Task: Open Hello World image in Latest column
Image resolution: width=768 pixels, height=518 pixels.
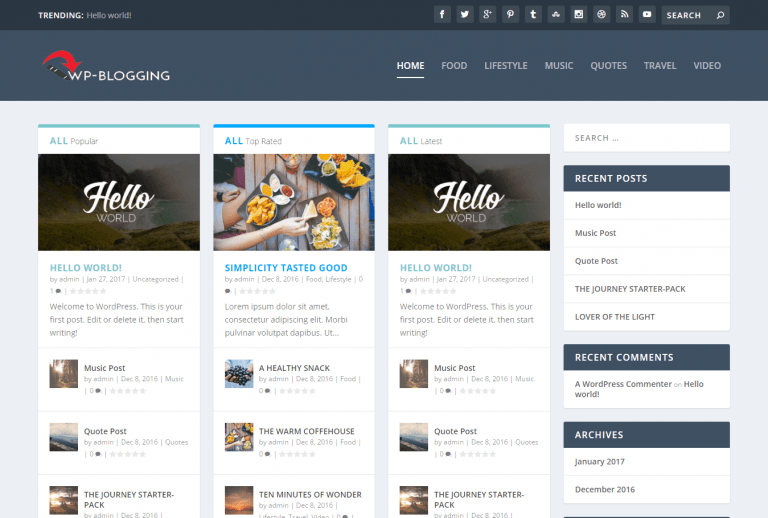Action: [469, 202]
